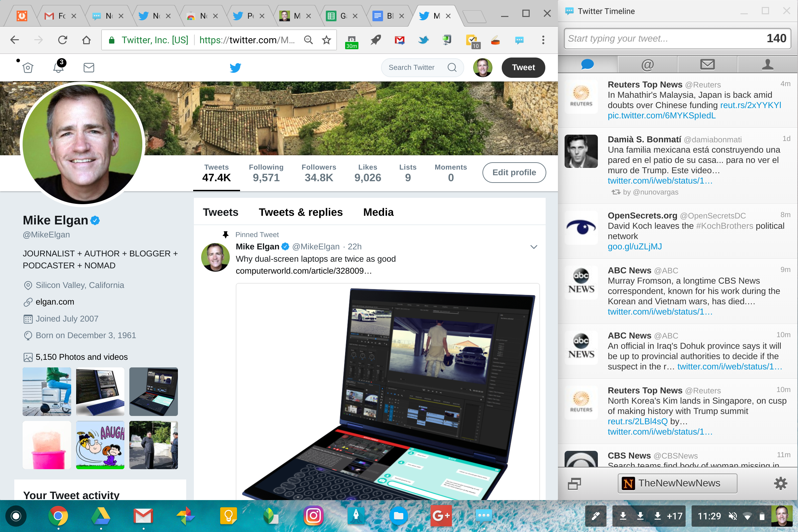Launch Google Drive from shelf
798x532 pixels.
point(101,516)
